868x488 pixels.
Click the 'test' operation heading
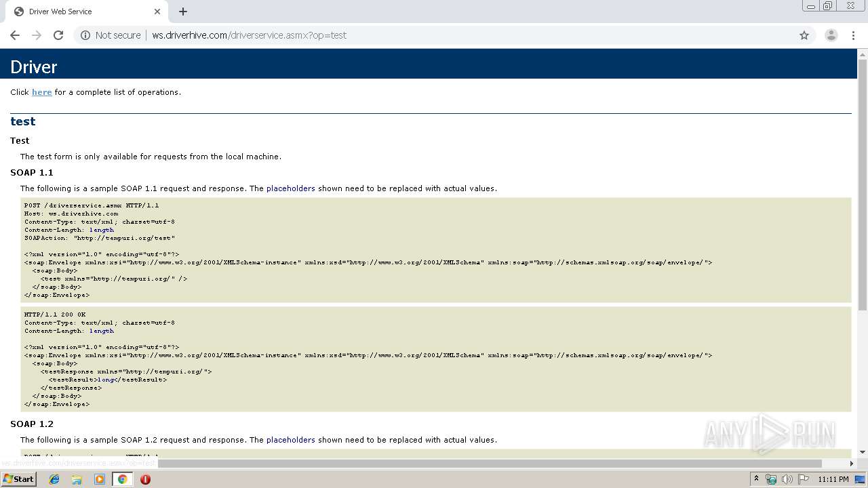[x=22, y=121]
